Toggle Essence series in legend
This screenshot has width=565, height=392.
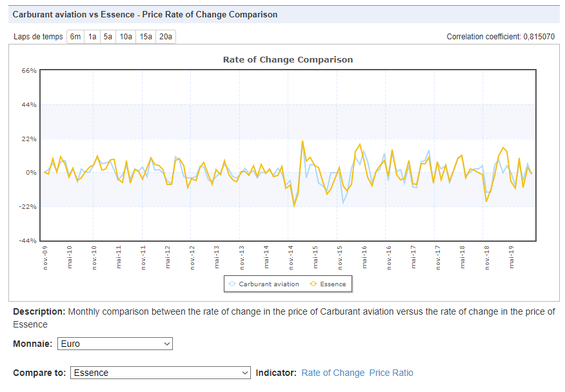[328, 284]
